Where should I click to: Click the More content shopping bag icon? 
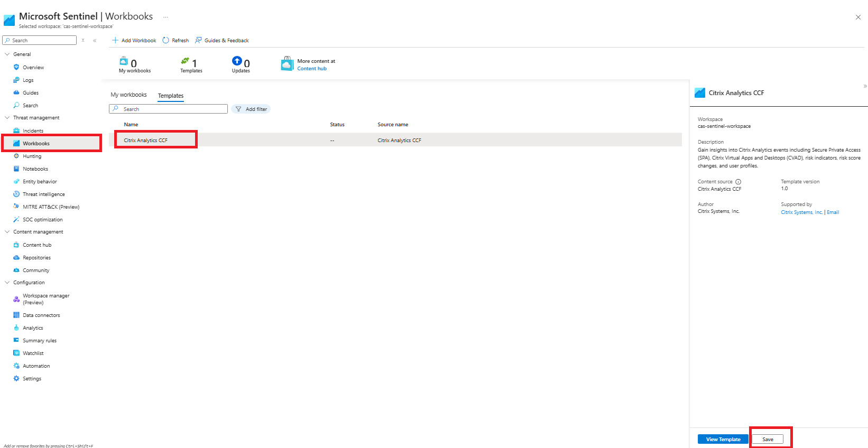click(287, 64)
